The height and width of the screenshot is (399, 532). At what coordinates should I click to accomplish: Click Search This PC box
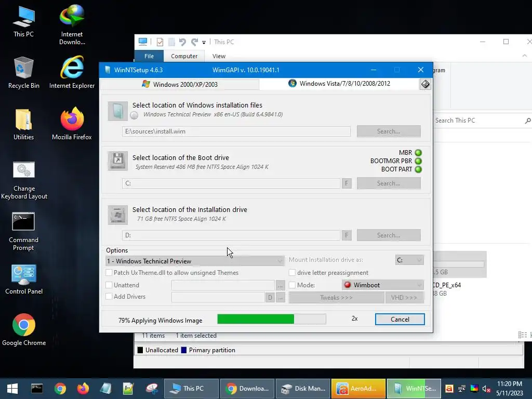click(x=482, y=121)
